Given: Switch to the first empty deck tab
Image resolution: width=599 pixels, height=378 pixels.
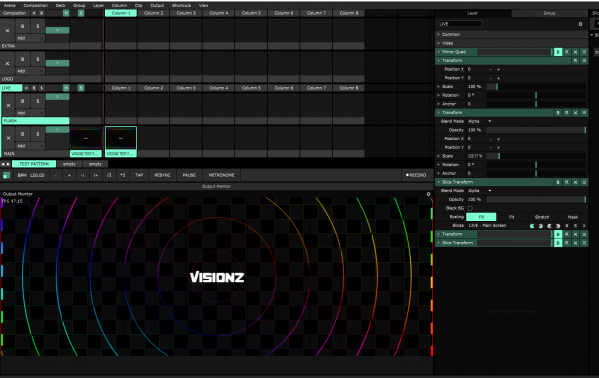Looking at the screenshot, I should 69,164.
